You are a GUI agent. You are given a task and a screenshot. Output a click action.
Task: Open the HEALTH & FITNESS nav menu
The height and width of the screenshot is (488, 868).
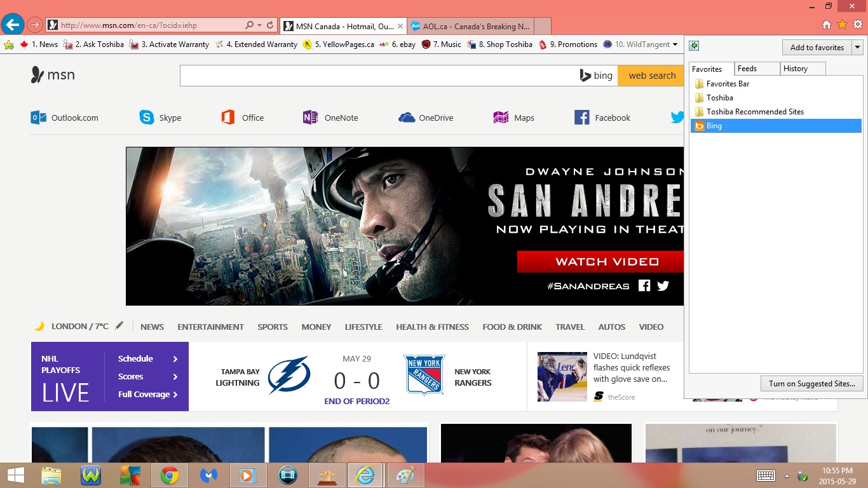[x=432, y=327]
